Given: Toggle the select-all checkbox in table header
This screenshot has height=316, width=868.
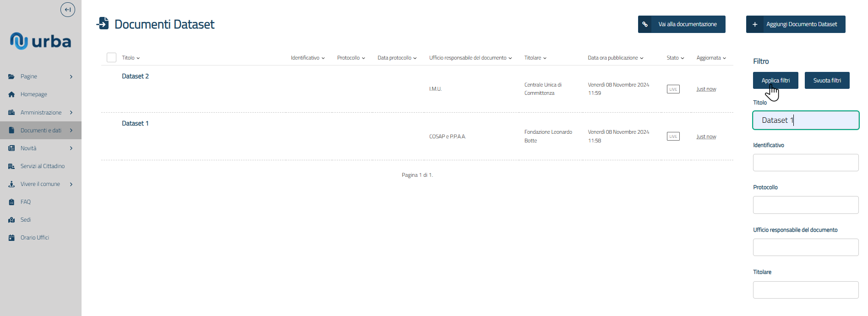Looking at the screenshot, I should [x=111, y=58].
